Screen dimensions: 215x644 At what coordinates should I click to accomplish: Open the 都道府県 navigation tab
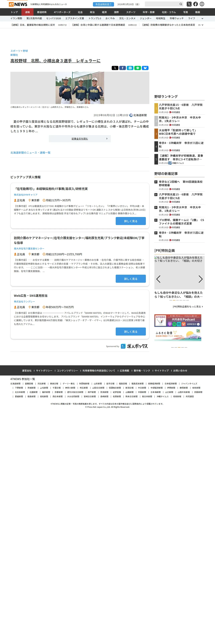(42, 12)
